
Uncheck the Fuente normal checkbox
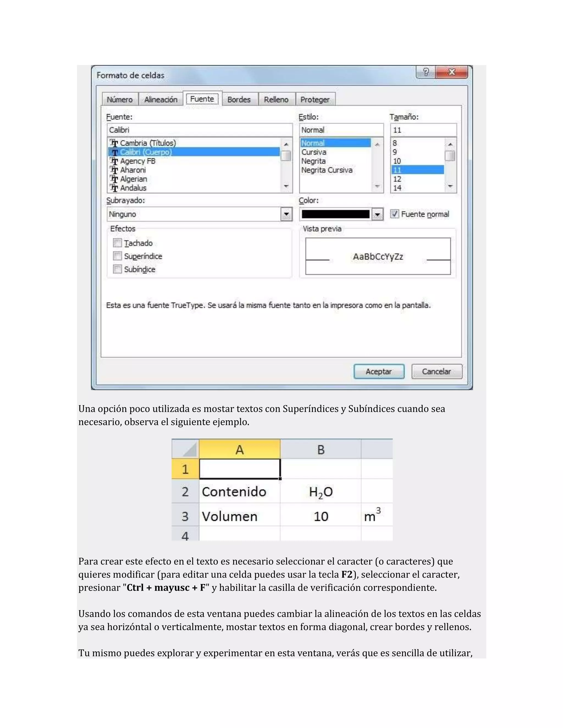point(394,214)
